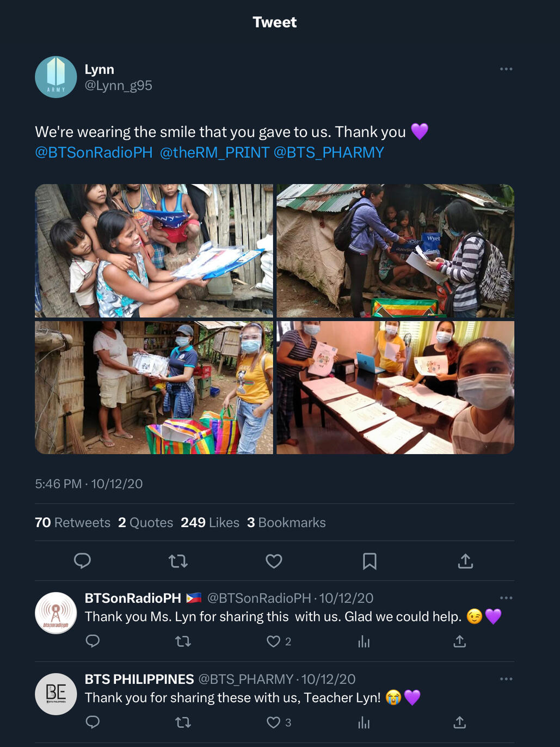The height and width of the screenshot is (747, 560).
Task: Open the @BTSonRadioPH mention link
Action: tap(94, 152)
